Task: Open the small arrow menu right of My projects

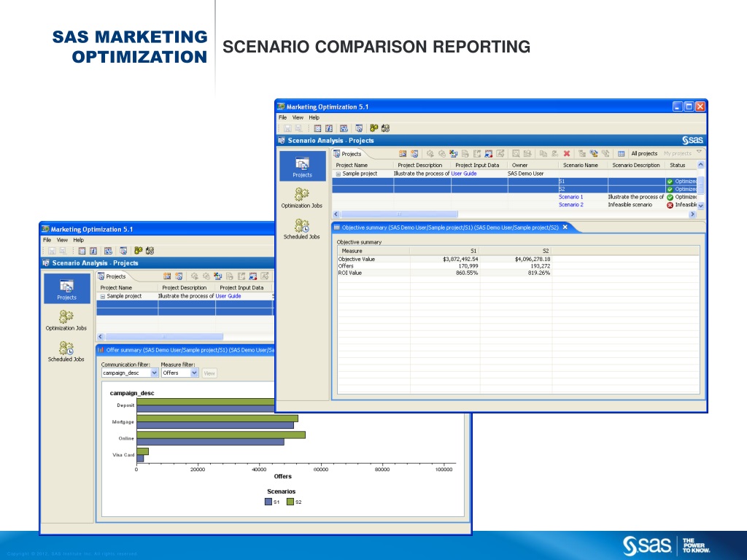Action: [699, 152]
